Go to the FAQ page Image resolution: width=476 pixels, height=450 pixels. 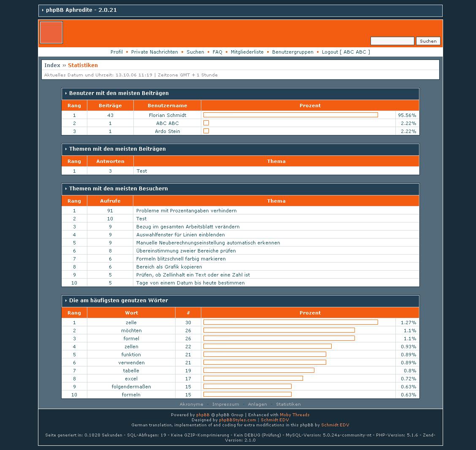click(217, 52)
